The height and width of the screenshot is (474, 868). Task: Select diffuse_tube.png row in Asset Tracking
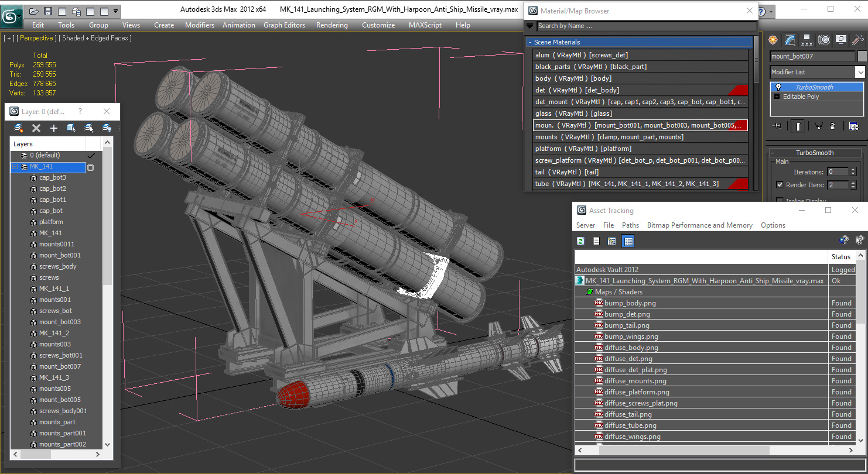(x=702, y=425)
